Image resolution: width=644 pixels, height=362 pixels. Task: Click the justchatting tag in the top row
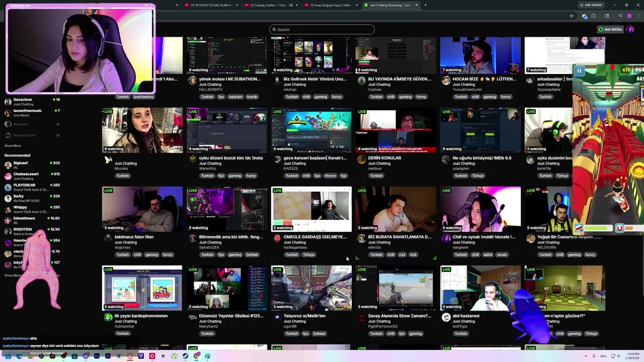point(143,97)
